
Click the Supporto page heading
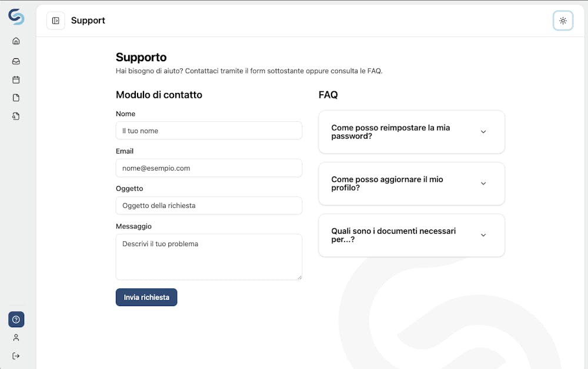click(x=141, y=57)
